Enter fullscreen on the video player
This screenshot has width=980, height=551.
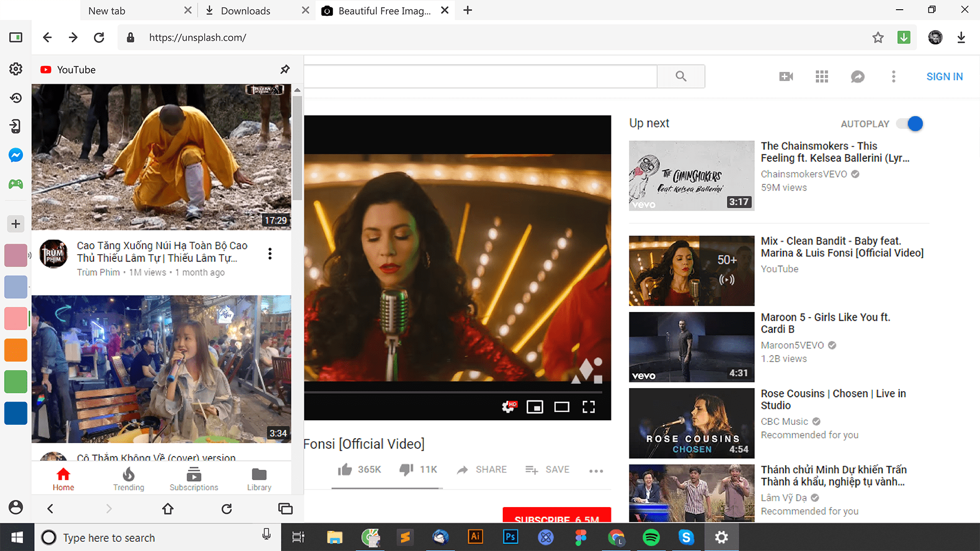pyautogui.click(x=589, y=407)
